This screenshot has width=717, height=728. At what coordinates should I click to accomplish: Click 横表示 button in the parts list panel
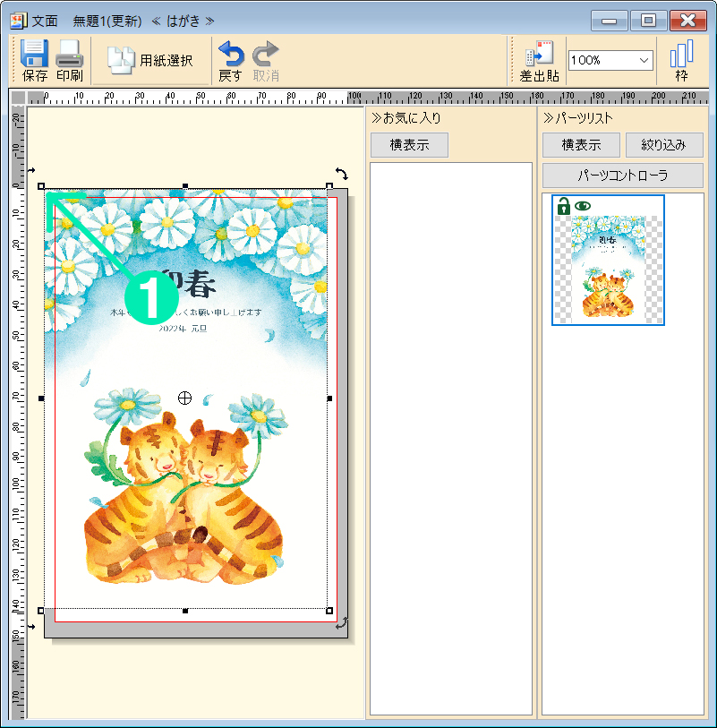coord(580,145)
